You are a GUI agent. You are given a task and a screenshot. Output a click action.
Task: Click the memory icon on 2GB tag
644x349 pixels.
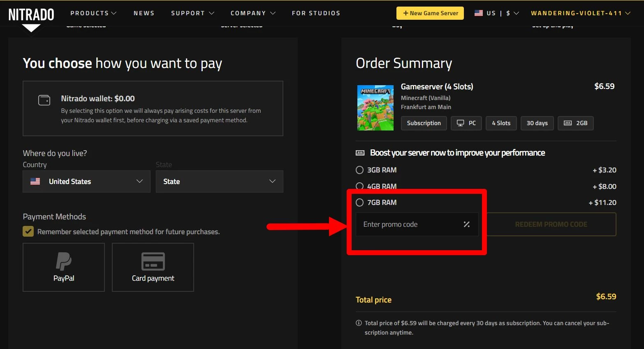pyautogui.click(x=568, y=123)
